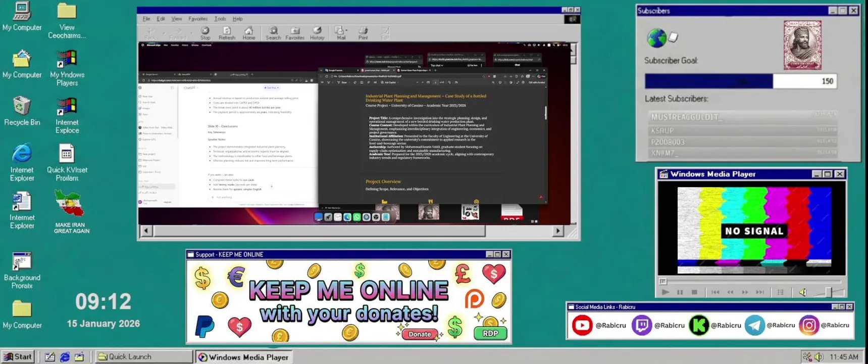Click the Forward toolbar button in browser

pos(177,34)
